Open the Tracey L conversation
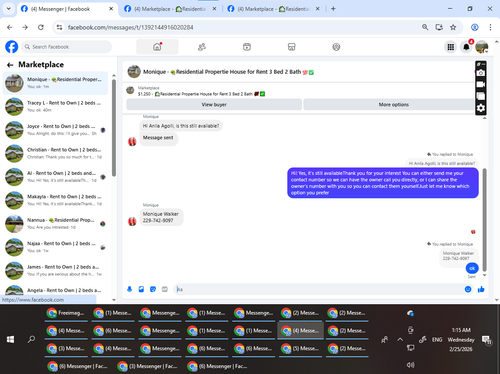Screen dimensions: 500x374 [56, 106]
